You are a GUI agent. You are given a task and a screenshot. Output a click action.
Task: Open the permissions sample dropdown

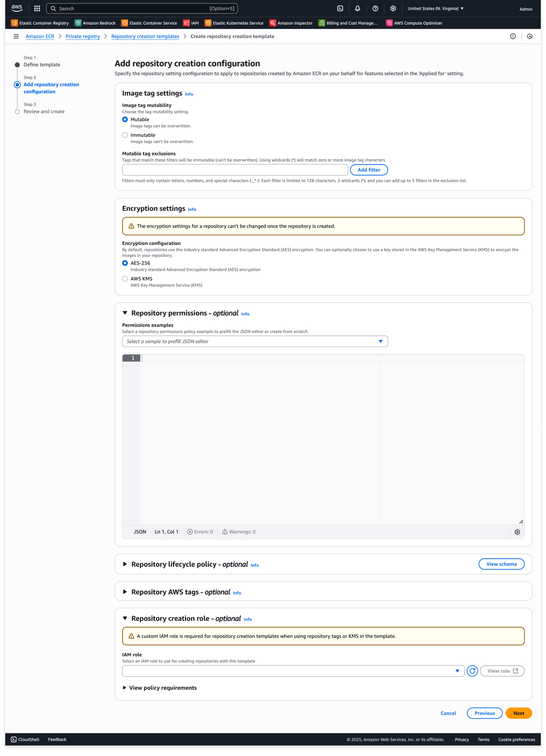(x=255, y=342)
